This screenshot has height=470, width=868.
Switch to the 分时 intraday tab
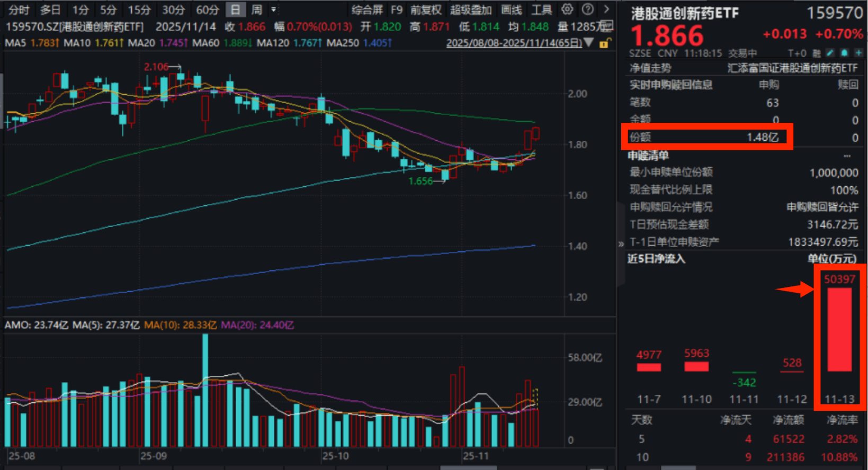(x=19, y=10)
